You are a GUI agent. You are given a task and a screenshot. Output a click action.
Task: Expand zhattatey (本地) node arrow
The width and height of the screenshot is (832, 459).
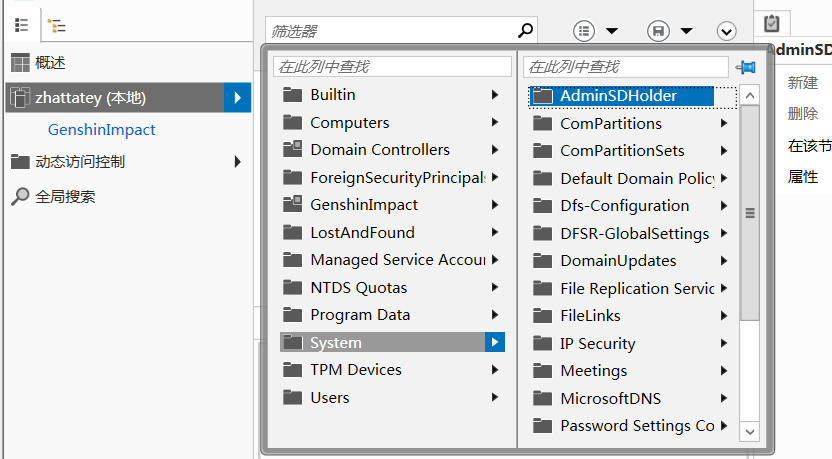237,98
